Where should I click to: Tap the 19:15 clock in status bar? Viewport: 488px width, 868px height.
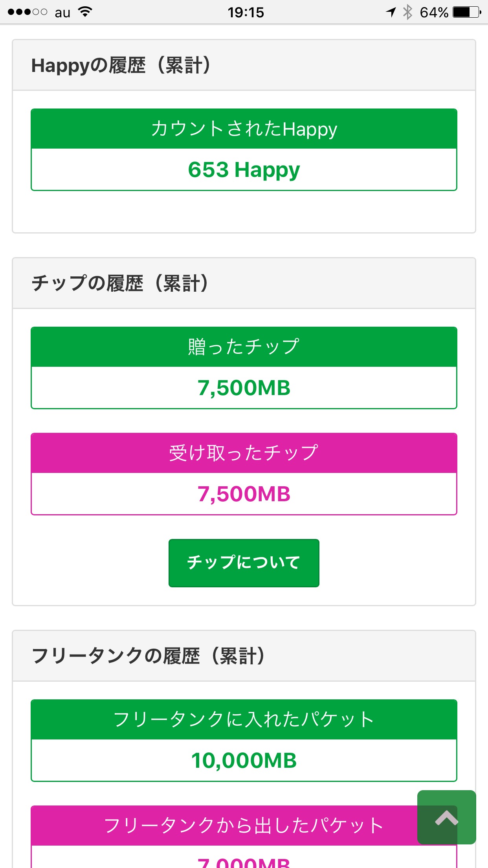[246, 13]
